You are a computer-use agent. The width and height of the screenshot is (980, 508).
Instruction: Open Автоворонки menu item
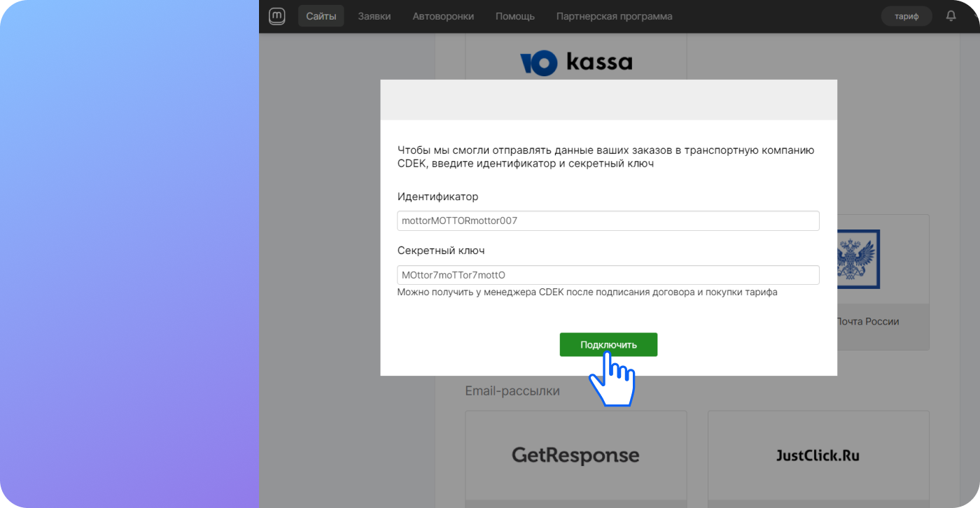click(x=443, y=16)
